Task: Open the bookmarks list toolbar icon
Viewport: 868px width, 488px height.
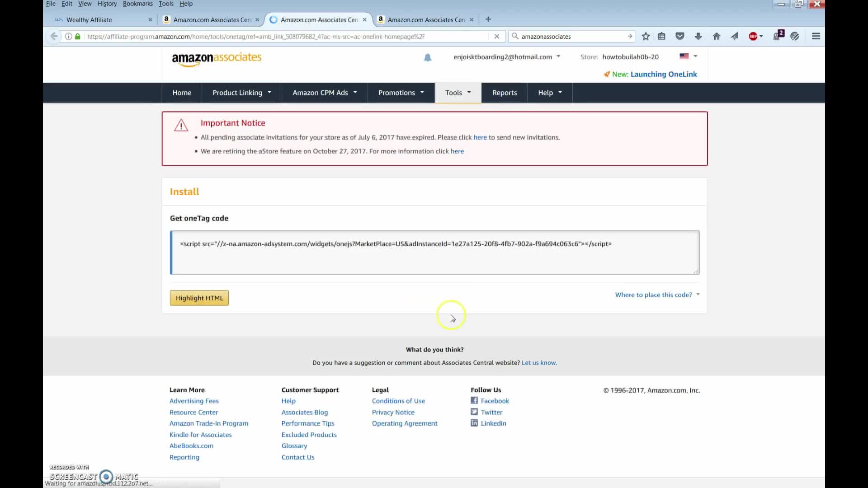Action: point(662,36)
